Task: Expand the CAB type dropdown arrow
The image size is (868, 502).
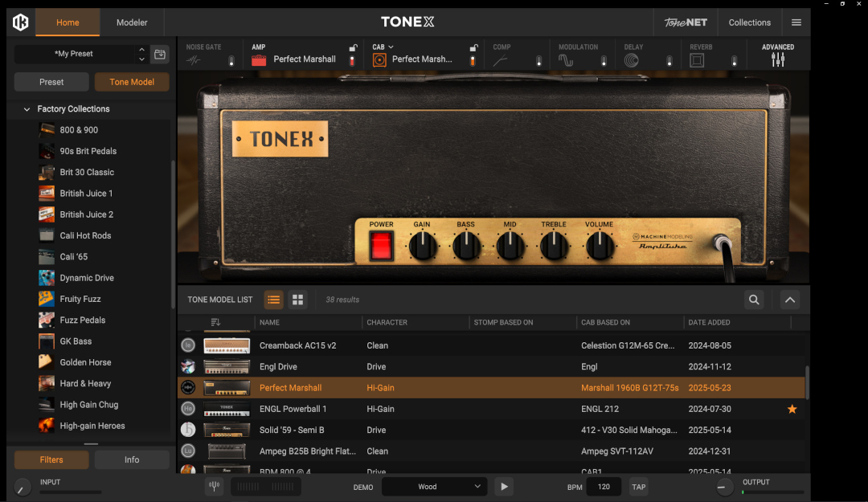Action: 391,47
